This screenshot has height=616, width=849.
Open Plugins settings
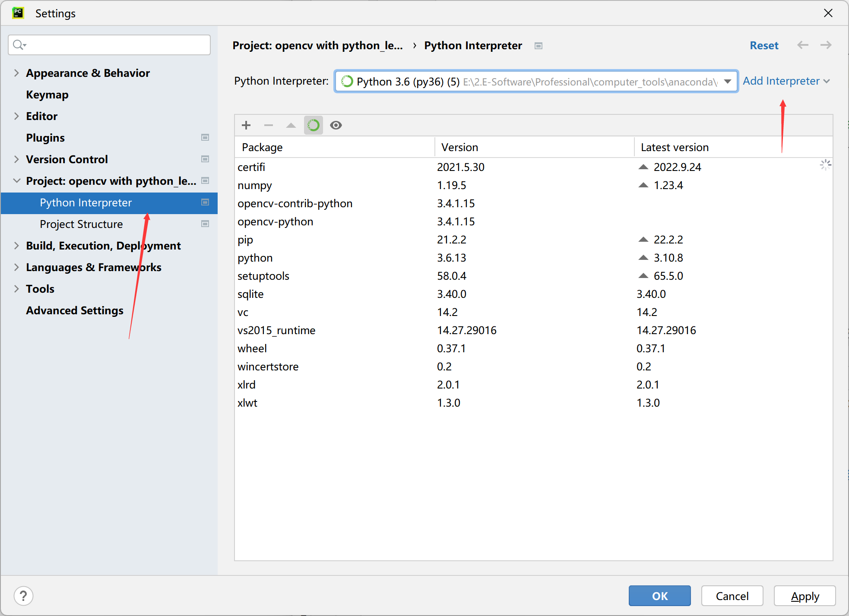tap(45, 138)
